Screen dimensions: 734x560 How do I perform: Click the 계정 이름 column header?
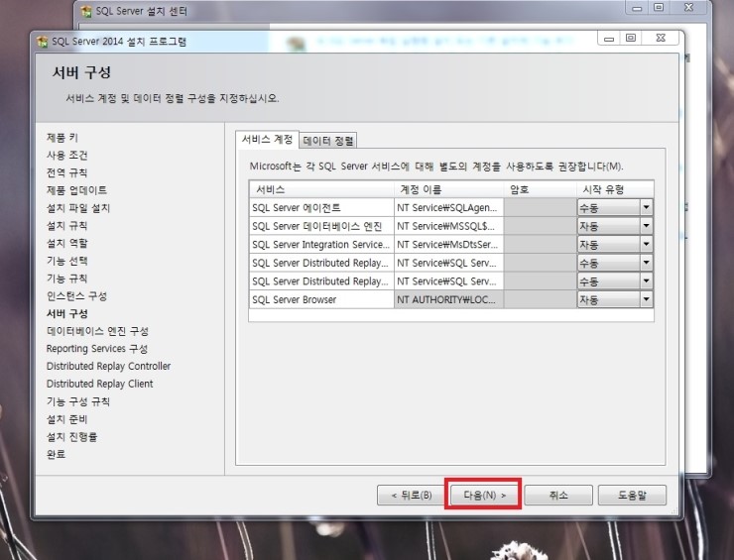click(449, 189)
